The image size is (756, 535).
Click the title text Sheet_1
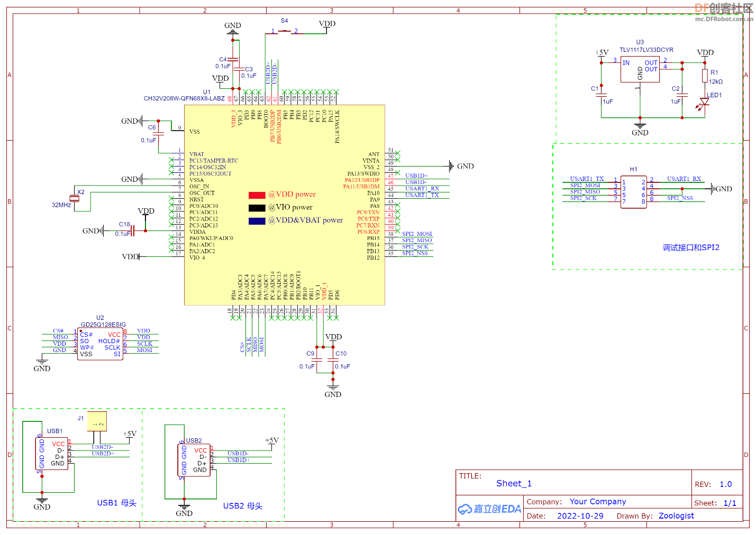coord(514,483)
